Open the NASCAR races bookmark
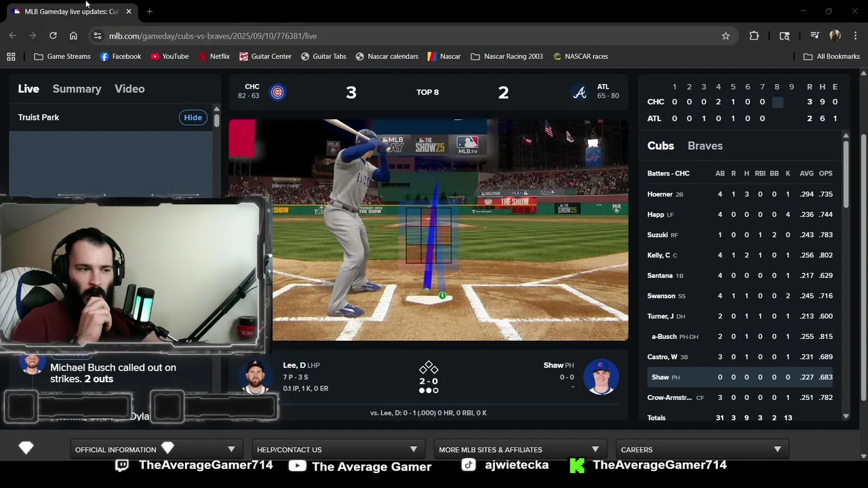 580,56
